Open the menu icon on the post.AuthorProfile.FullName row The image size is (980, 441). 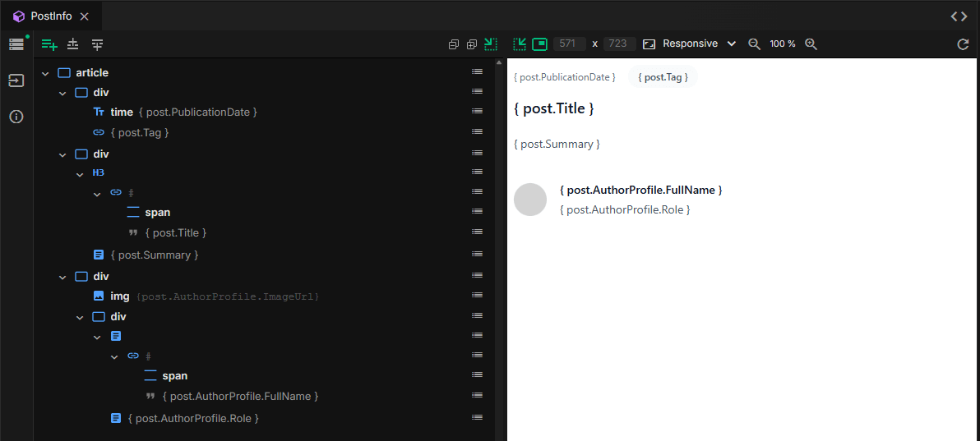point(478,395)
